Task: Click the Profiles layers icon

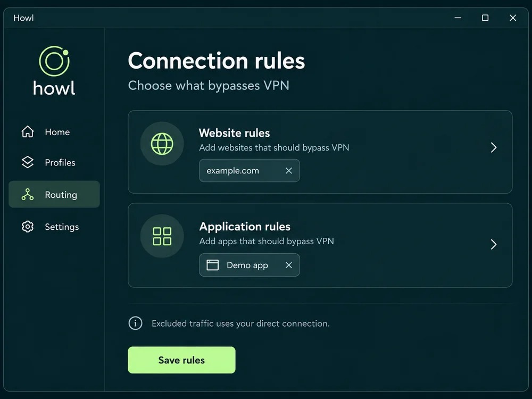Action: 28,162
